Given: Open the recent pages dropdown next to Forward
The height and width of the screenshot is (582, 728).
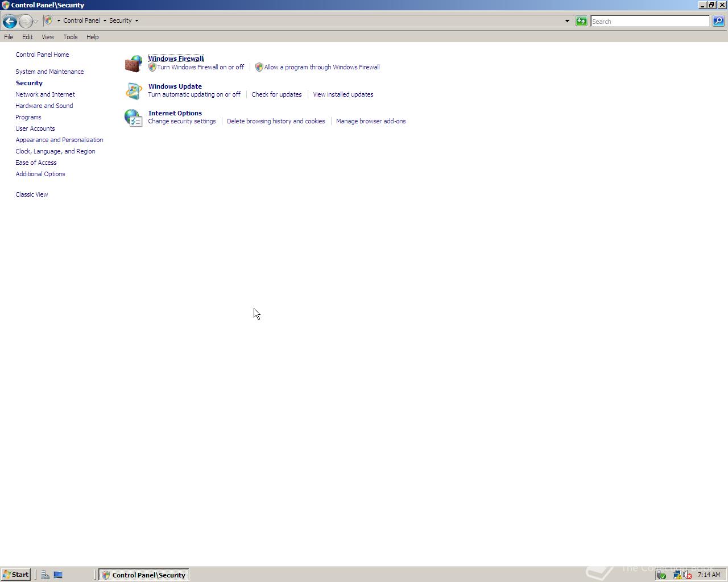Looking at the screenshot, I should [36, 22].
